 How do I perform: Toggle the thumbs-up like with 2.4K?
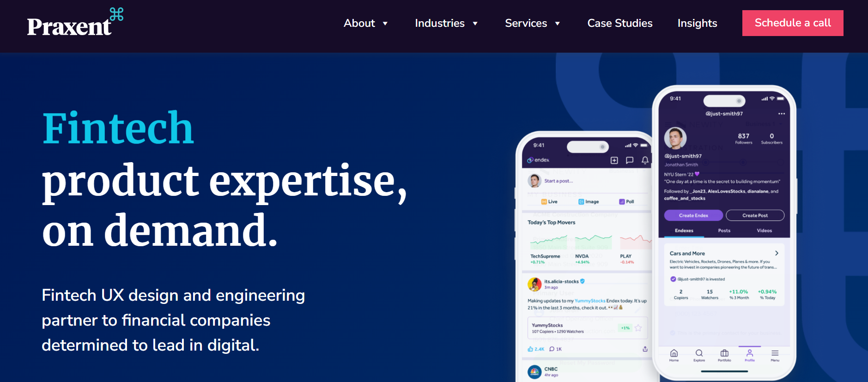(531, 349)
